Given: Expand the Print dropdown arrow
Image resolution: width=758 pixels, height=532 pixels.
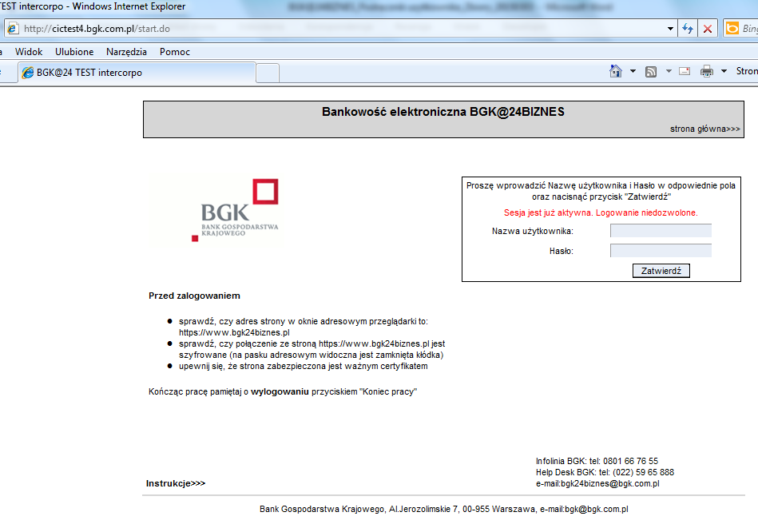Looking at the screenshot, I should [x=724, y=72].
